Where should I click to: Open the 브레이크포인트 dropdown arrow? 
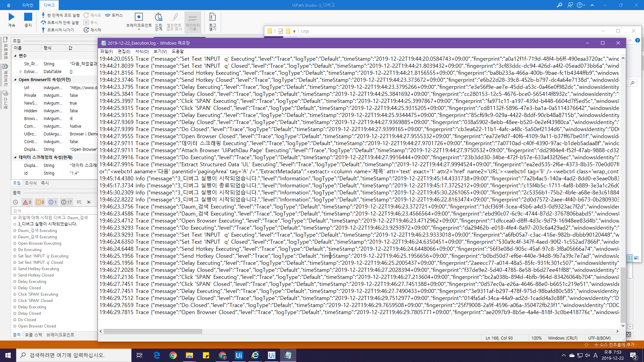[x=139, y=29]
